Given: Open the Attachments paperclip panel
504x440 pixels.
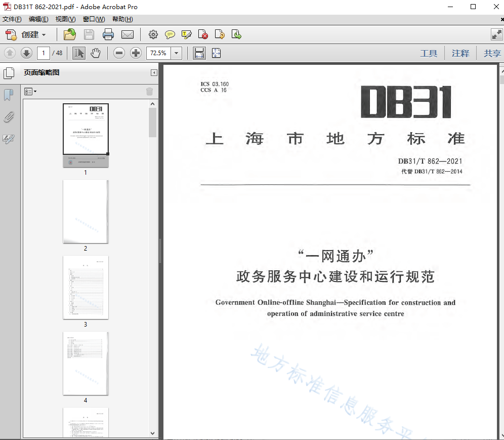Looking at the screenshot, I should click(x=9, y=117).
